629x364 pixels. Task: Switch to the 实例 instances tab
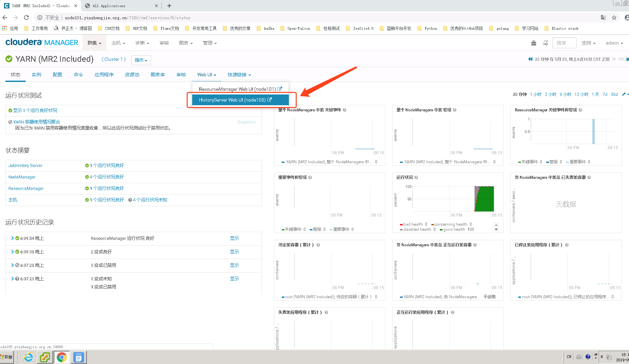(x=36, y=75)
